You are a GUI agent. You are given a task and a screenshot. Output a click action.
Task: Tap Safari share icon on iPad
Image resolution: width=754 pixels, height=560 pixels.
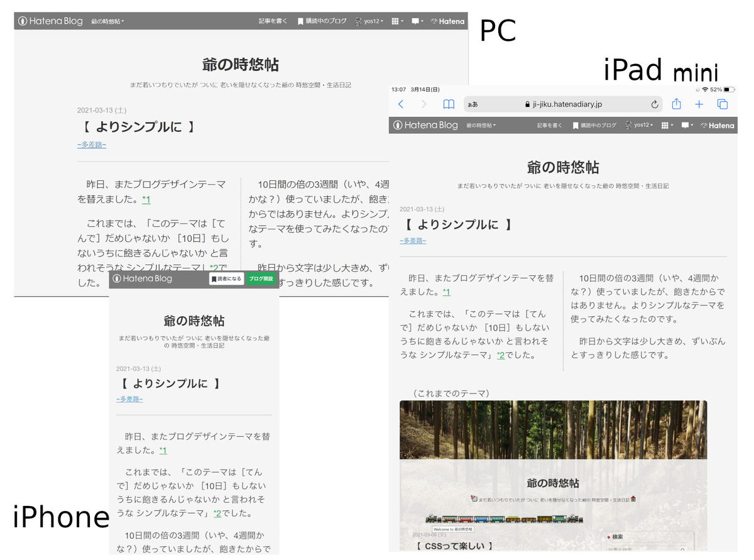[x=676, y=104]
